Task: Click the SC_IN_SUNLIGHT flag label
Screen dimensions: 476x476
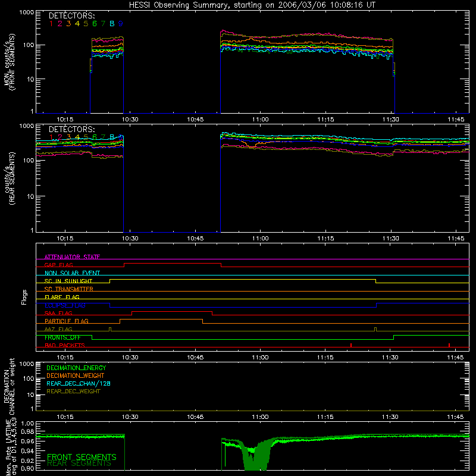Action: tap(68, 281)
